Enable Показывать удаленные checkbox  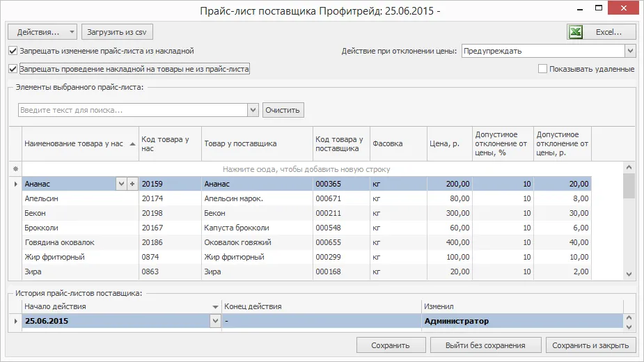(542, 69)
